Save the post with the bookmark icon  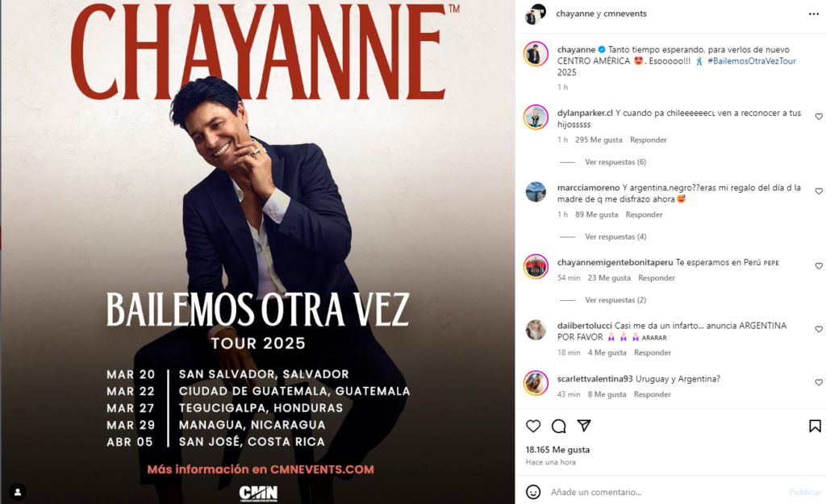815,426
